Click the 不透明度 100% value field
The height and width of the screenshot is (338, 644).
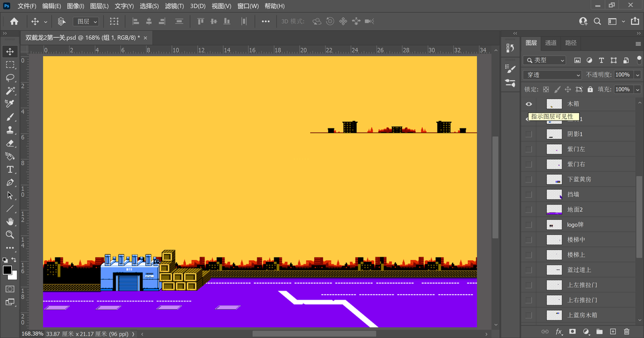pos(624,75)
